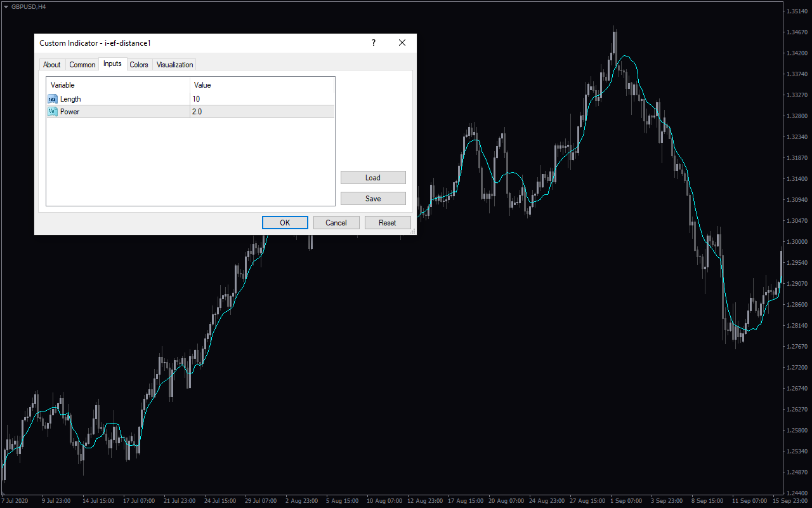Click the help question mark button
812x508 pixels.
[374, 43]
